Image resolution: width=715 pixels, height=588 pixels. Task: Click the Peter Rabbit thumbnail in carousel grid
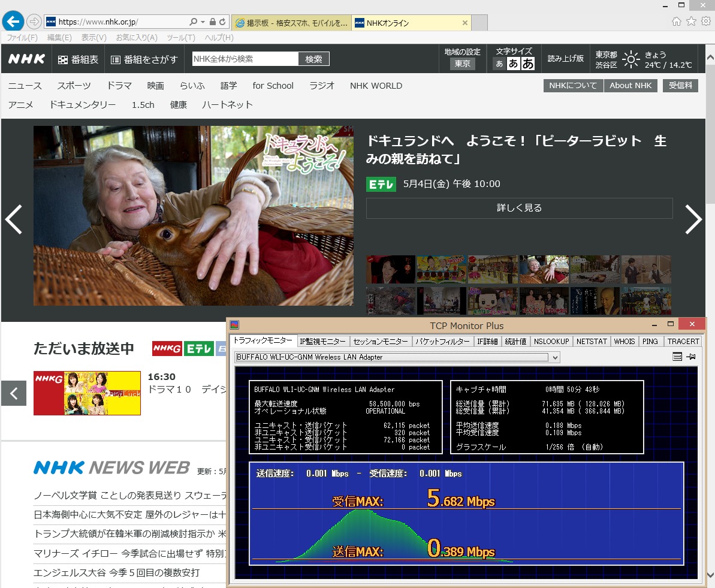click(x=544, y=269)
